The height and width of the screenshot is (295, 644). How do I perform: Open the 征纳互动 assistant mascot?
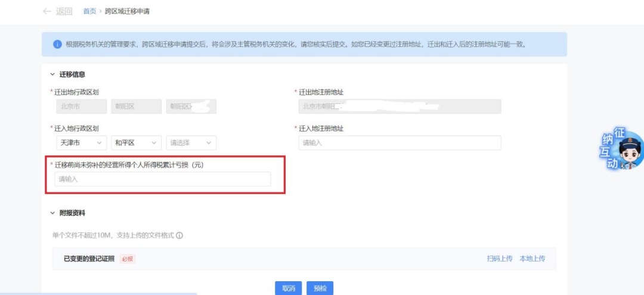(x=622, y=149)
